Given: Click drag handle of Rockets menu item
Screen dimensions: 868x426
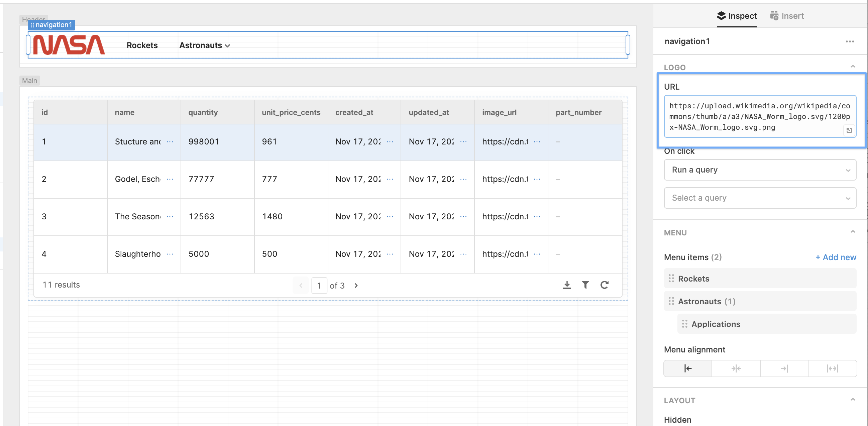Looking at the screenshot, I should tap(671, 279).
